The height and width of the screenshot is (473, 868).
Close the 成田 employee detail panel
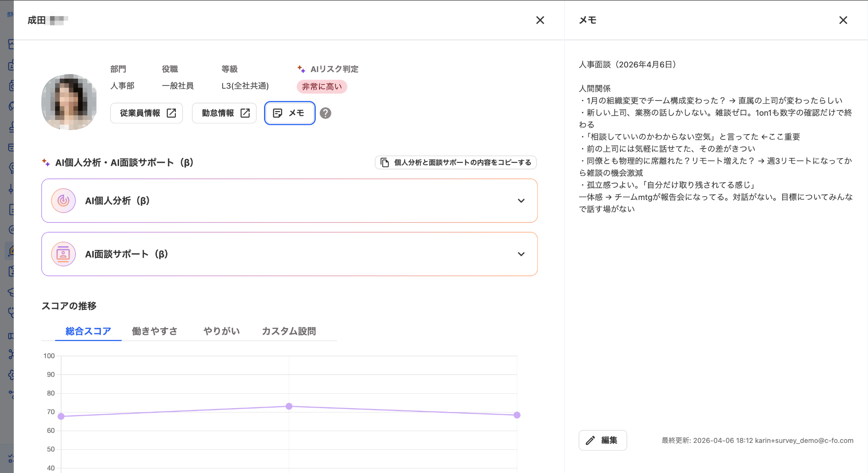pyautogui.click(x=540, y=20)
